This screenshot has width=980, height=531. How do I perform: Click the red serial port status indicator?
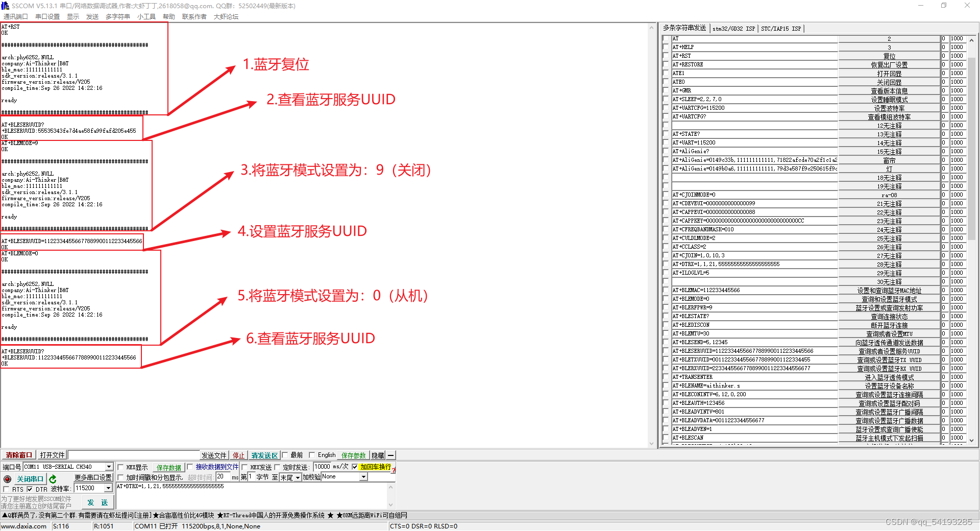click(x=7, y=479)
